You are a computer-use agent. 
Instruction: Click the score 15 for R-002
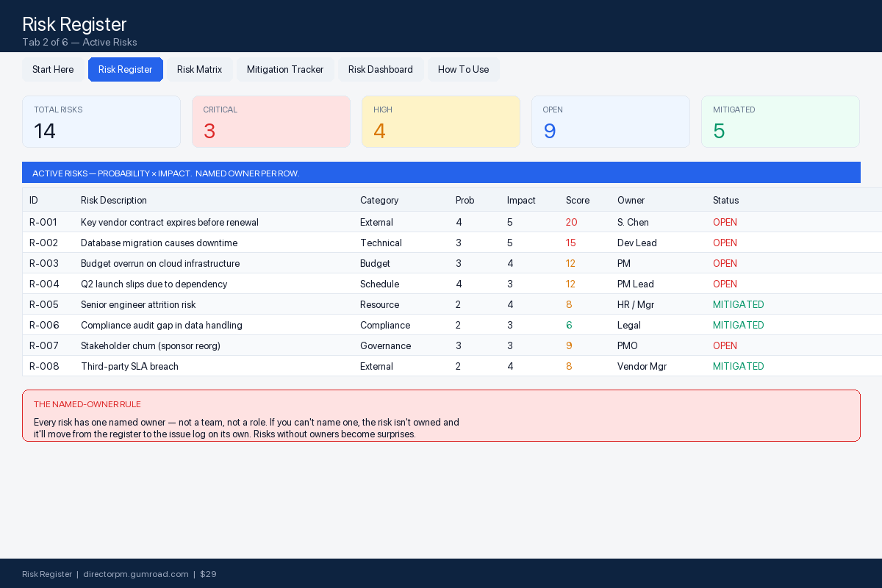[571, 243]
